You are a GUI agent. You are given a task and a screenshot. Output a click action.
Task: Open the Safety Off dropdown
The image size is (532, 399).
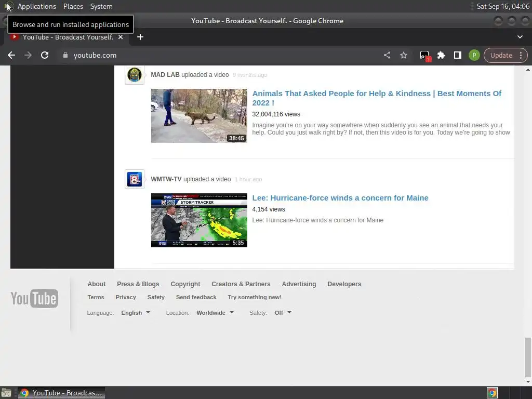coord(283,313)
